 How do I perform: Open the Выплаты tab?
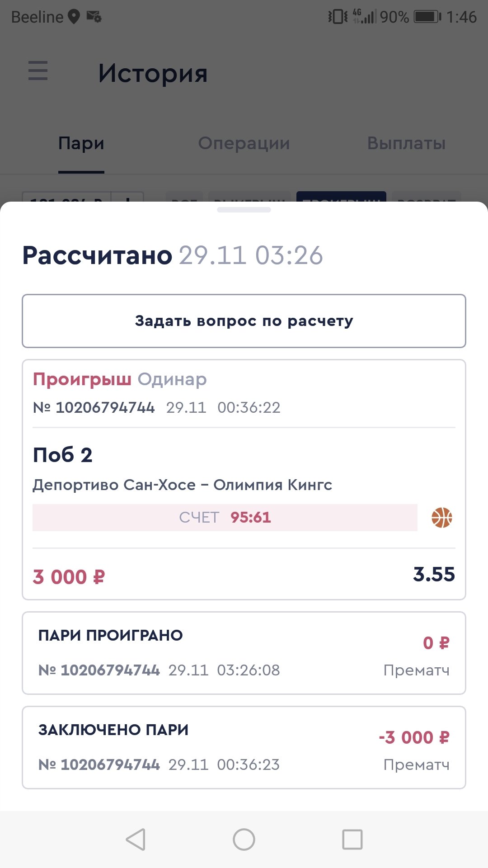tap(406, 143)
